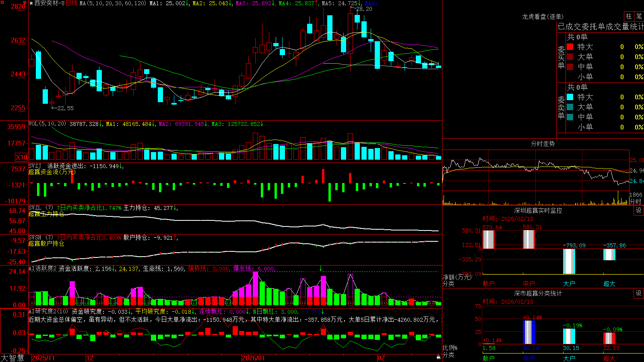Click the 已成交委托单成交量统计 header

coord(601,27)
